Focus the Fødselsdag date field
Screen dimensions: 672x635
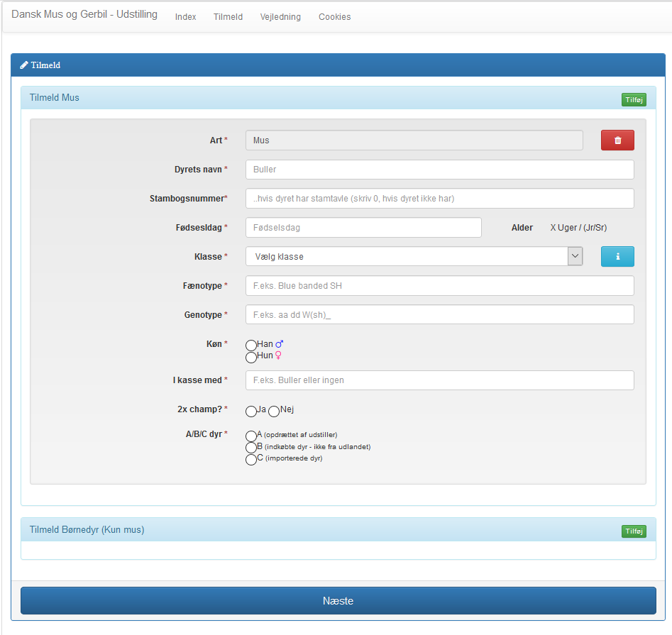coord(363,228)
